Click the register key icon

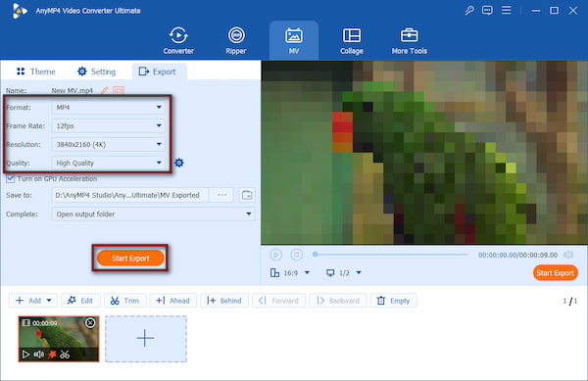469,11
